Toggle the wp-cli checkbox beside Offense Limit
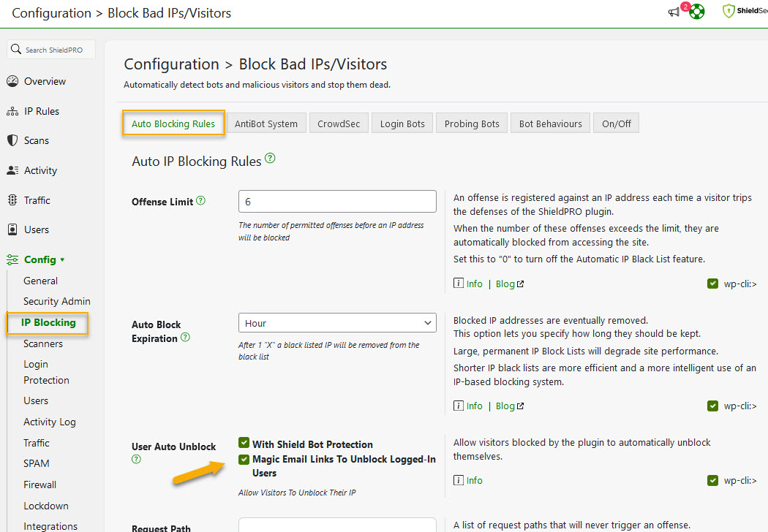This screenshot has height=532, width=768. coord(712,284)
